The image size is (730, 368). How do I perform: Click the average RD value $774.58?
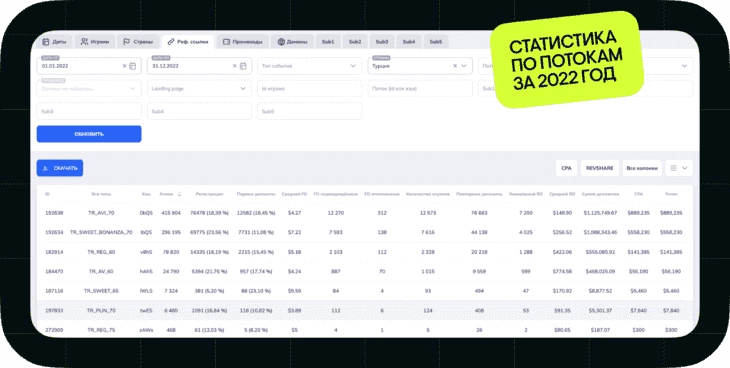562,271
